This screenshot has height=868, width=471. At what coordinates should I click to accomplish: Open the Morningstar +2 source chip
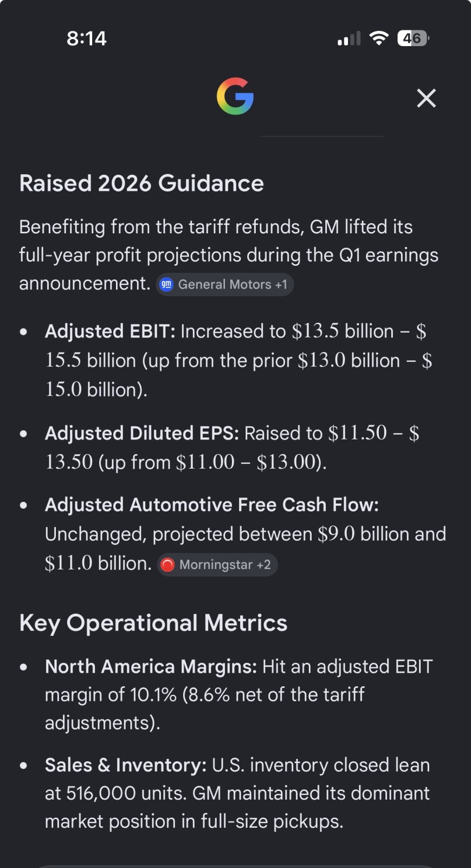tap(217, 565)
